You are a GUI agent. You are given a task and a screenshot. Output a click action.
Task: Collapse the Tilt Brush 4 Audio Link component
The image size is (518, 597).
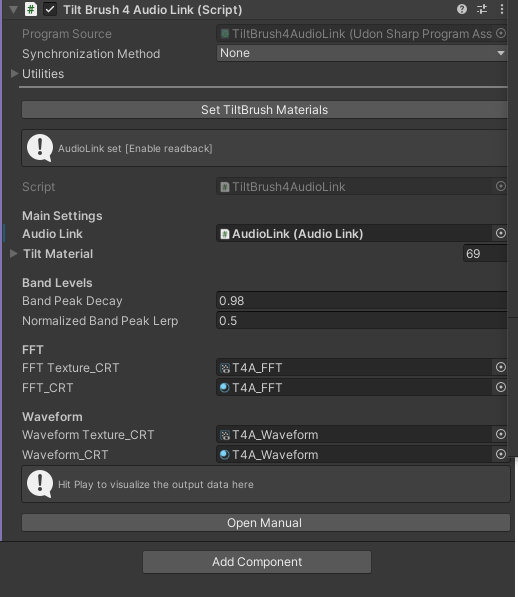pyautogui.click(x=13, y=10)
